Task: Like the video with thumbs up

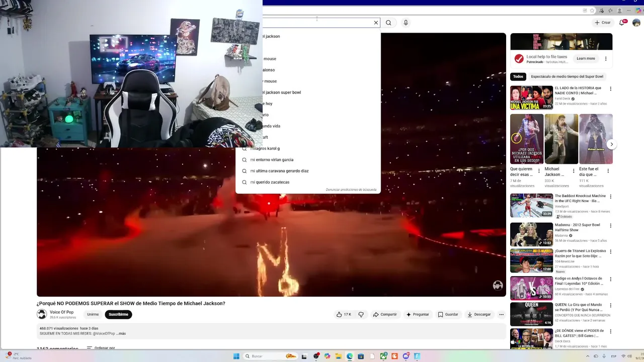Action: coord(344,315)
